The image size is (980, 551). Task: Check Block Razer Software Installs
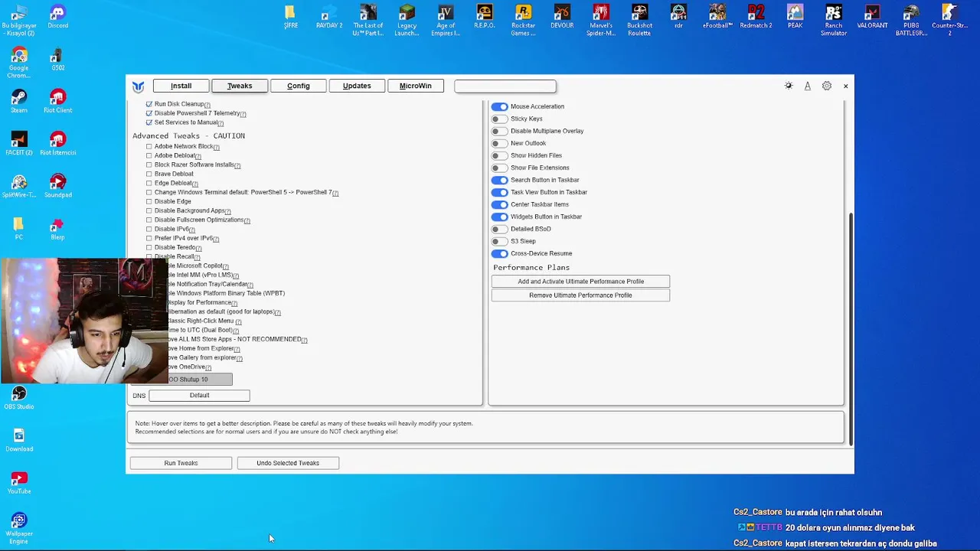click(x=149, y=165)
